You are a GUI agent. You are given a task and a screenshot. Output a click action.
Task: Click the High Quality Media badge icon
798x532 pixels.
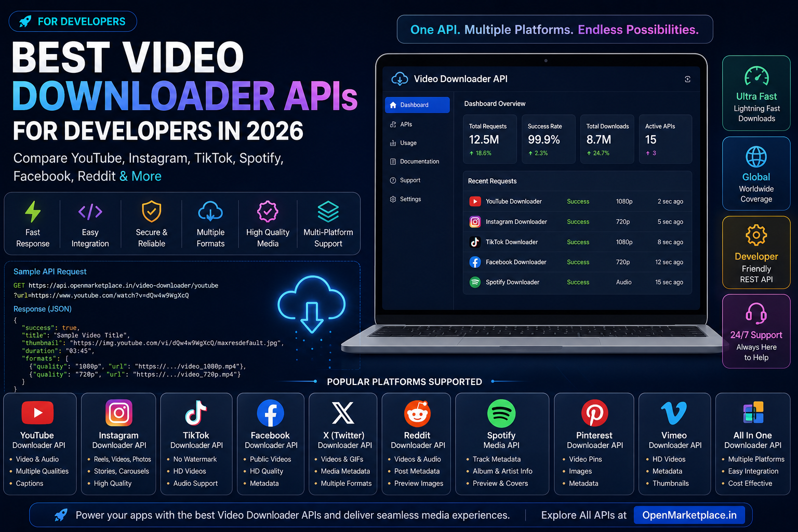[x=268, y=212]
